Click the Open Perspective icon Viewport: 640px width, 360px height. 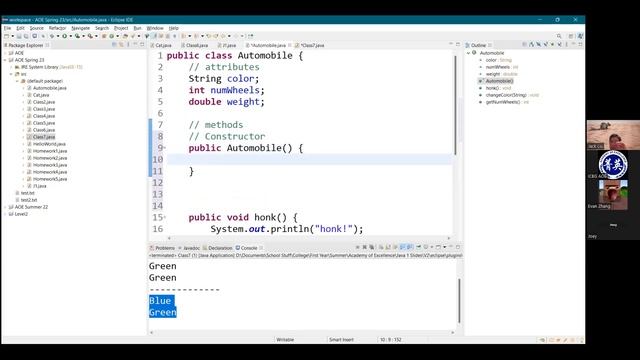[571, 36]
